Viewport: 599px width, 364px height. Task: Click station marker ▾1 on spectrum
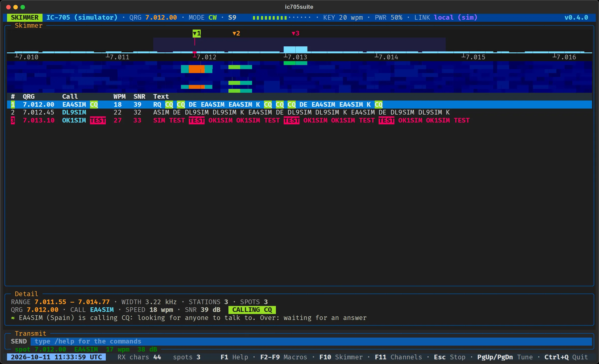197,33
